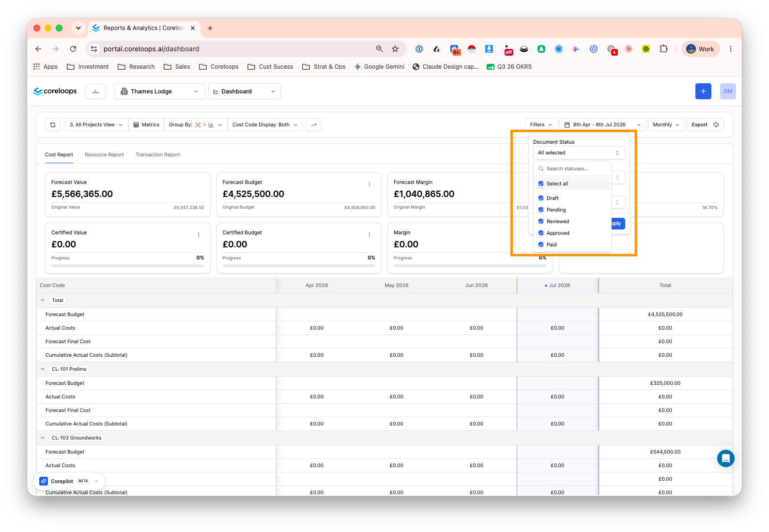Open the Work profile button

point(701,49)
